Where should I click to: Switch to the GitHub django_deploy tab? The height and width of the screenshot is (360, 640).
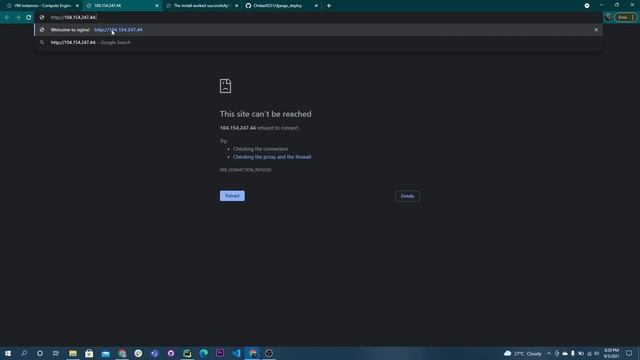(281, 6)
